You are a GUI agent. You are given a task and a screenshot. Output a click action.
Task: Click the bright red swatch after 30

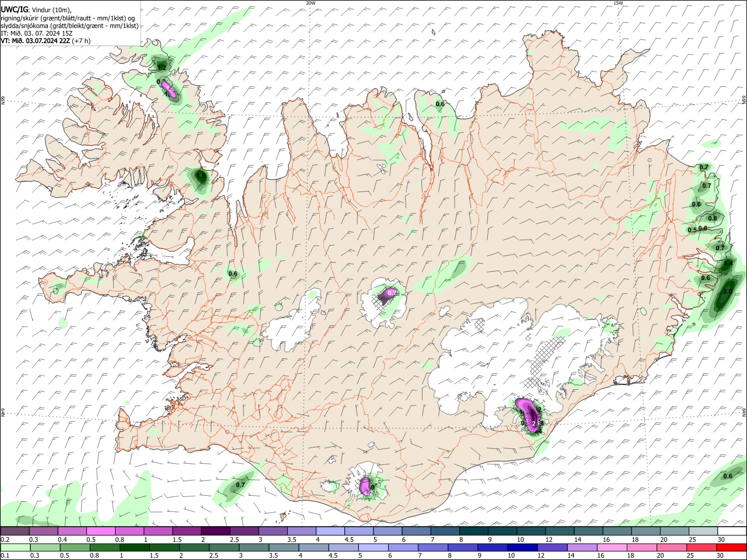(x=731, y=548)
